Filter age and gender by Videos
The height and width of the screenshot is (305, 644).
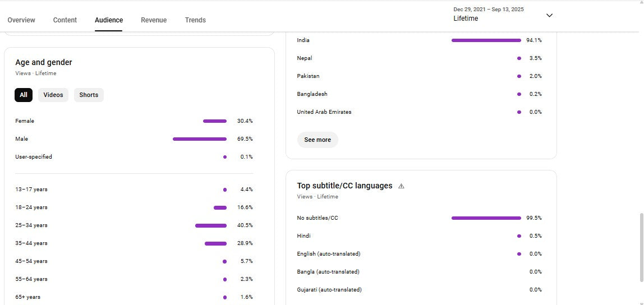pos(53,95)
